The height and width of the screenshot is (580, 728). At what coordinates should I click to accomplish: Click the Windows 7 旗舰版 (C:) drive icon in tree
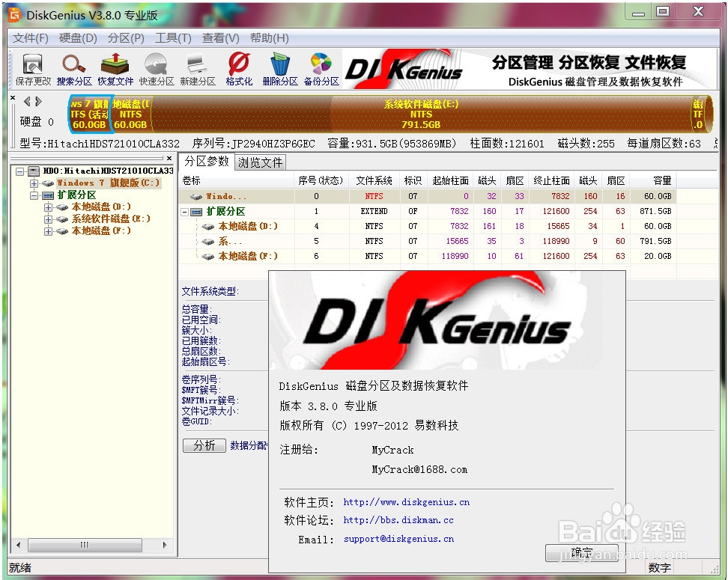48,183
